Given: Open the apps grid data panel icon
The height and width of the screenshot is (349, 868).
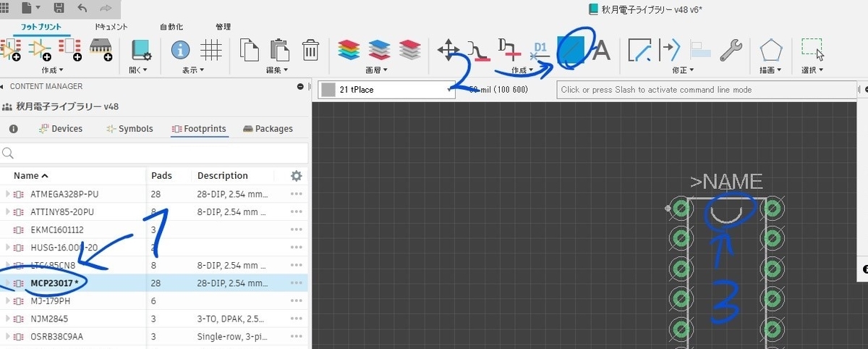Looking at the screenshot, I should (x=4, y=9).
